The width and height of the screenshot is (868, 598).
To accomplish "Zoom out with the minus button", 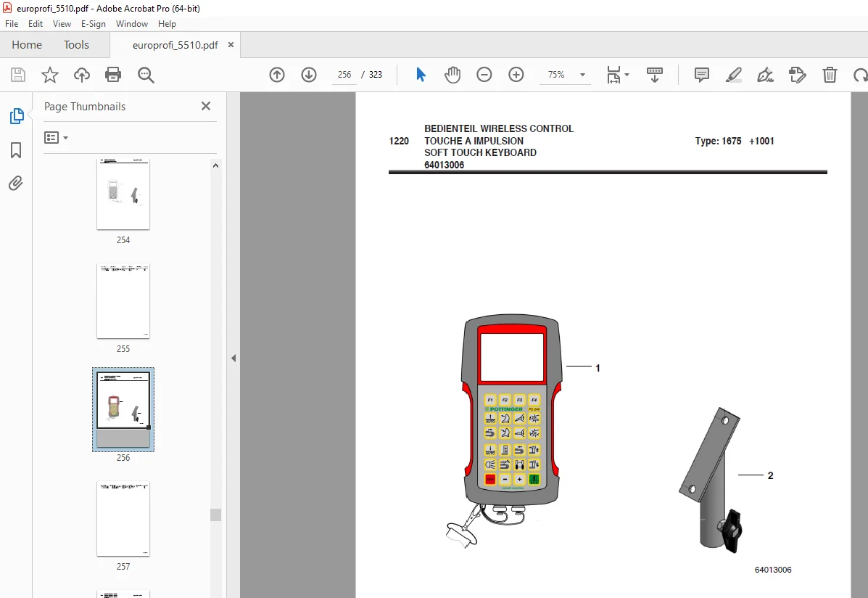I will pyautogui.click(x=484, y=74).
